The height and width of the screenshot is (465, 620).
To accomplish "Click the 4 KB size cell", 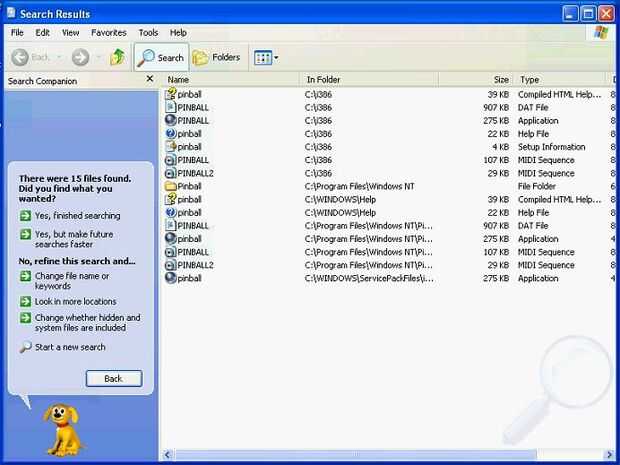I will [500, 147].
